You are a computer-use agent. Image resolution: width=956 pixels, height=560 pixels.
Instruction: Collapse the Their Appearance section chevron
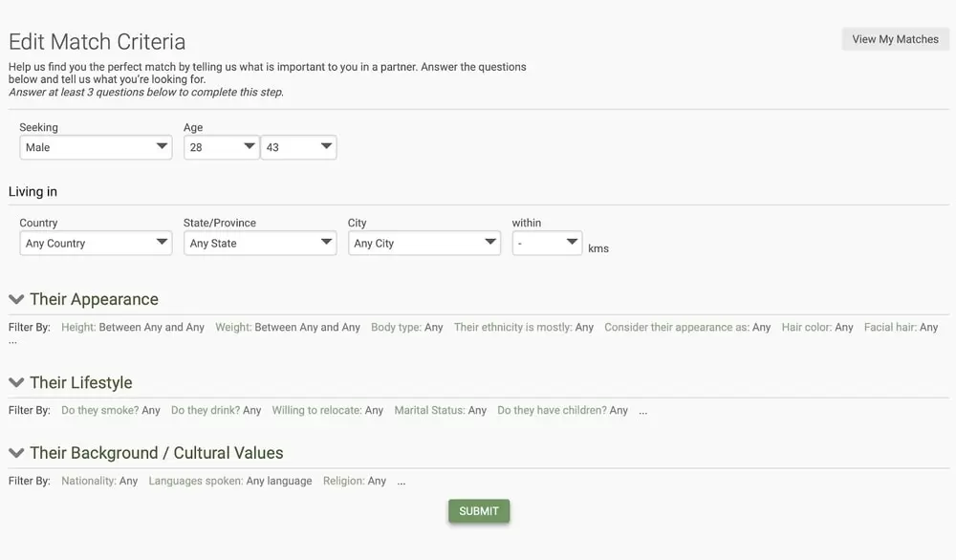16,299
